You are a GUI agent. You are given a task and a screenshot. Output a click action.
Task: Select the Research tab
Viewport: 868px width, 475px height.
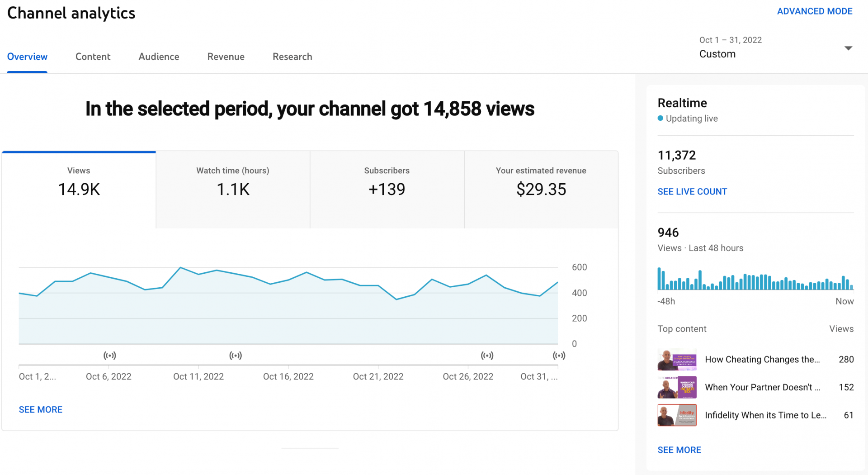[292, 57]
